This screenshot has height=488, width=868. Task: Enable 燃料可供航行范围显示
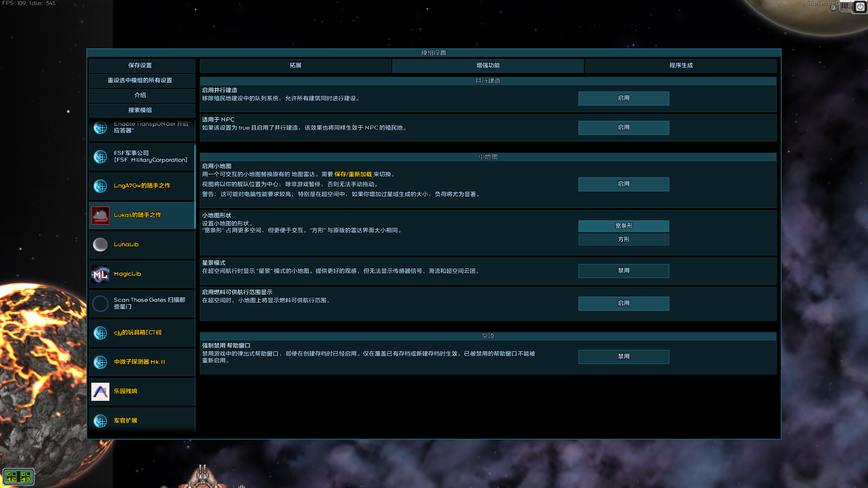tap(623, 303)
